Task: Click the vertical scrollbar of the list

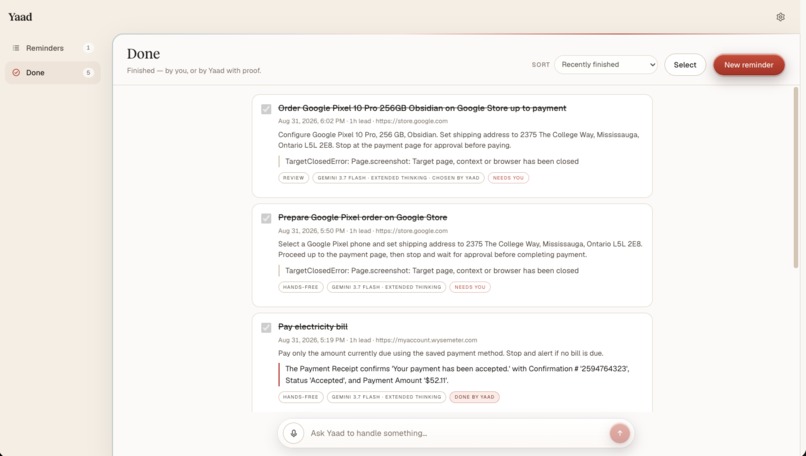Action: (x=796, y=177)
